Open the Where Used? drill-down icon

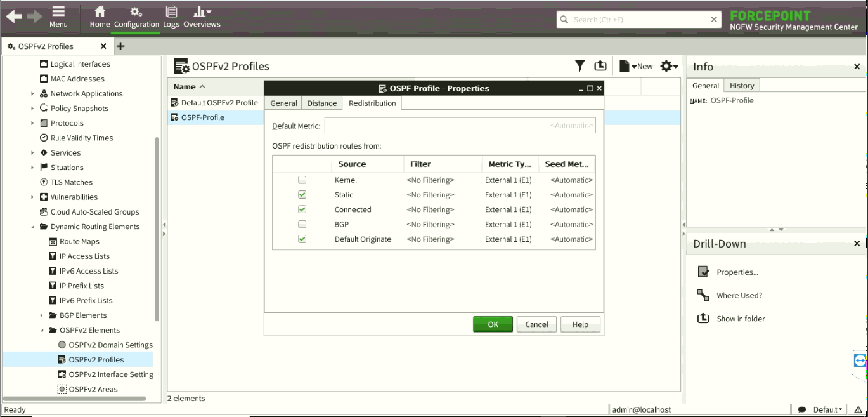pyautogui.click(x=703, y=295)
